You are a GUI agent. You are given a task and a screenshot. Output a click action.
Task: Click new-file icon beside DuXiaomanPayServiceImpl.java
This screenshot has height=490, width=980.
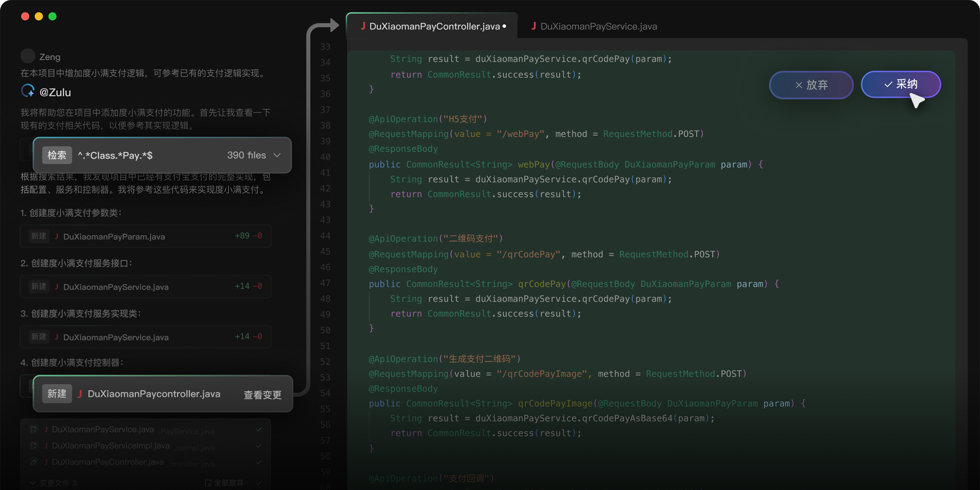pos(33,446)
